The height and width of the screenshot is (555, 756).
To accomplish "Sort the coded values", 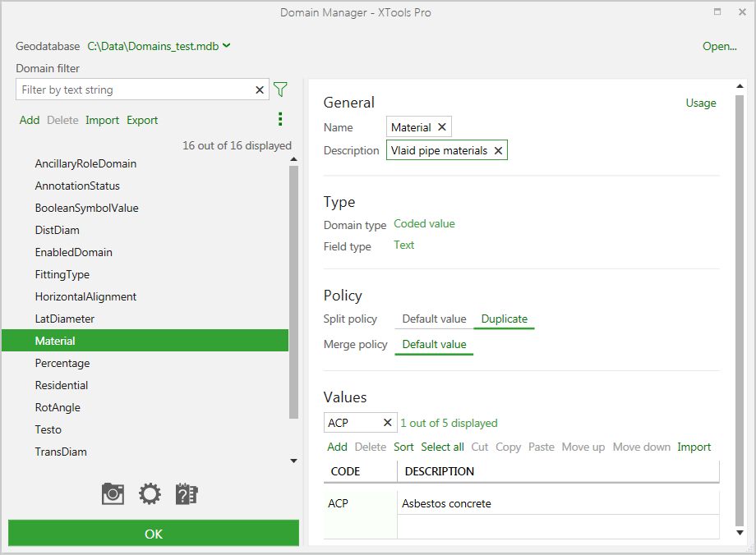I will click(x=403, y=447).
